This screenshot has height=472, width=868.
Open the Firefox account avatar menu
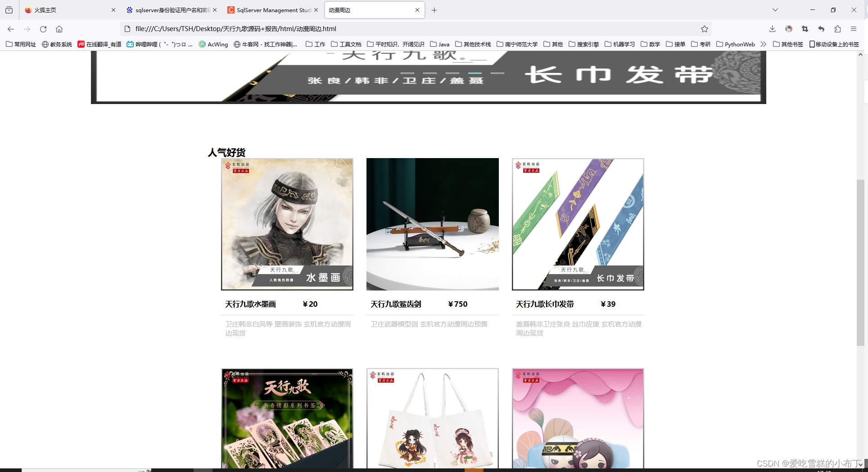tap(789, 29)
